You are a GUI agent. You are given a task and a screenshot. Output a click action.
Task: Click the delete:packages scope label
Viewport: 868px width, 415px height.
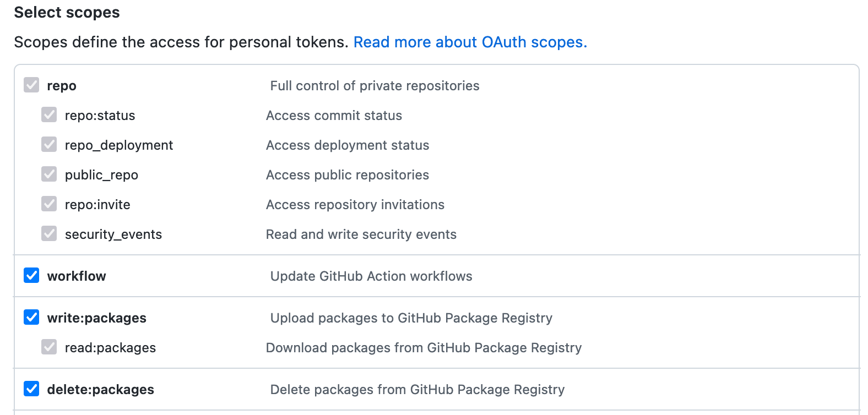[x=101, y=390]
